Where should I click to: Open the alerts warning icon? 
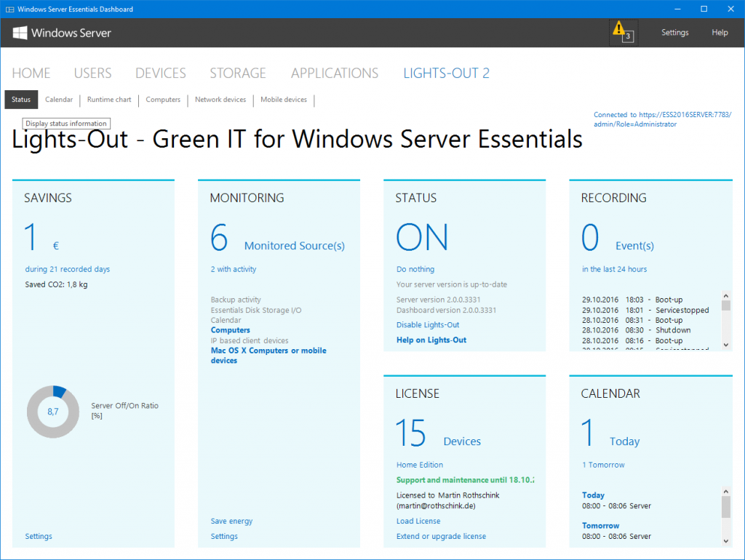point(623,32)
